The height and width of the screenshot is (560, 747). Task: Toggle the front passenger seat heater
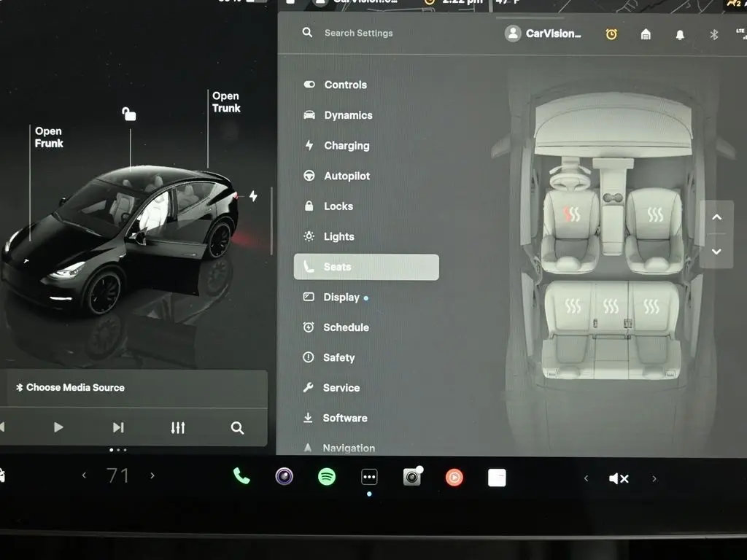pos(655,214)
